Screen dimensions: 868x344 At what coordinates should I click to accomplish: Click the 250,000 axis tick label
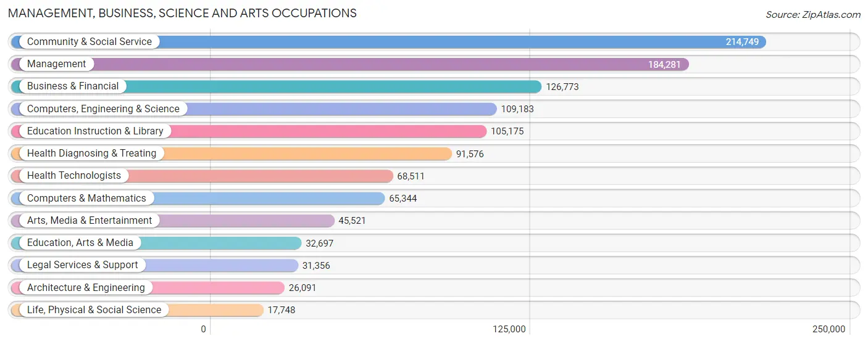click(x=828, y=329)
